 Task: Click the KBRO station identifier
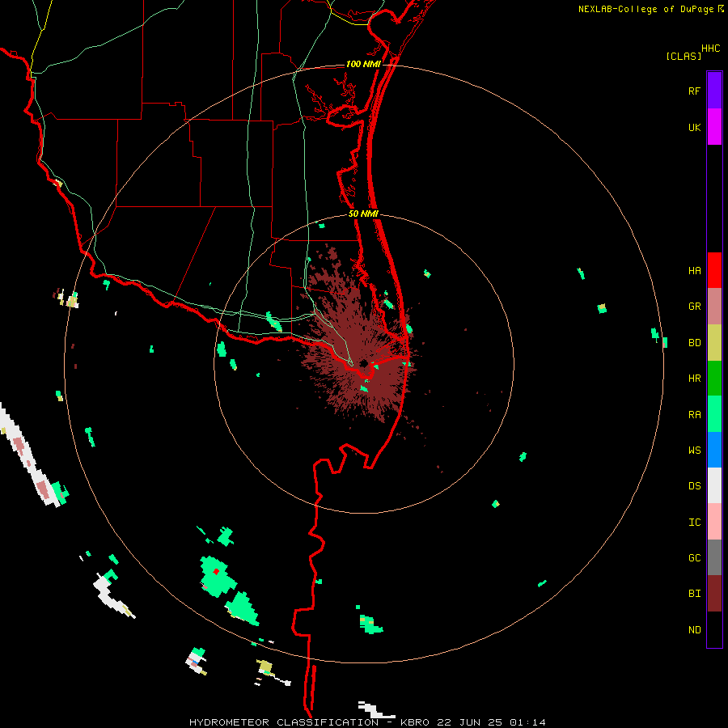(x=415, y=722)
